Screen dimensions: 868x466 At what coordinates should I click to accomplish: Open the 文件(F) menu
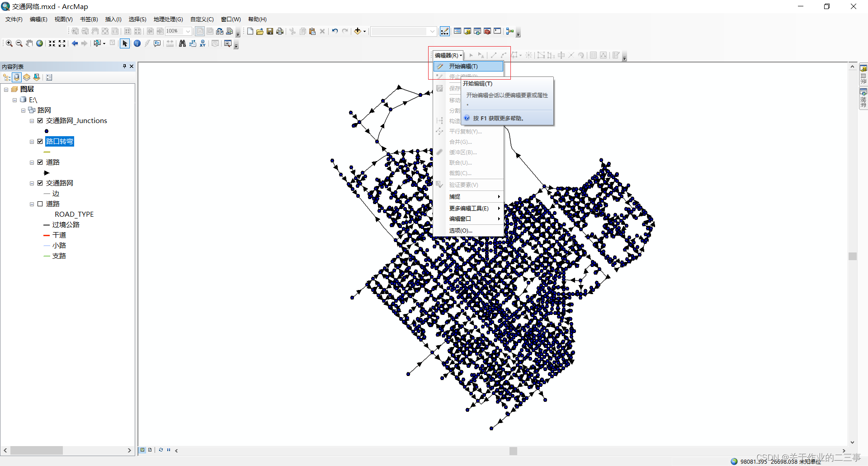pyautogui.click(x=14, y=19)
